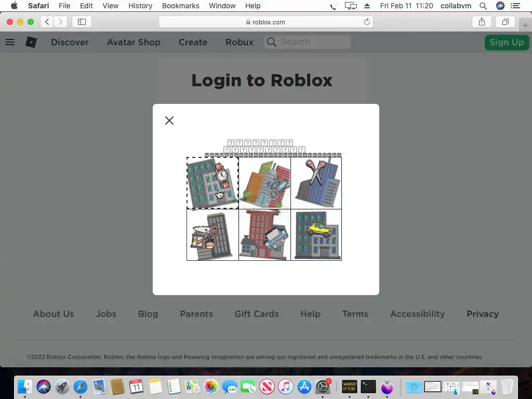Open Photos from the Dock
The width and height of the screenshot is (532, 399).
tap(211, 387)
